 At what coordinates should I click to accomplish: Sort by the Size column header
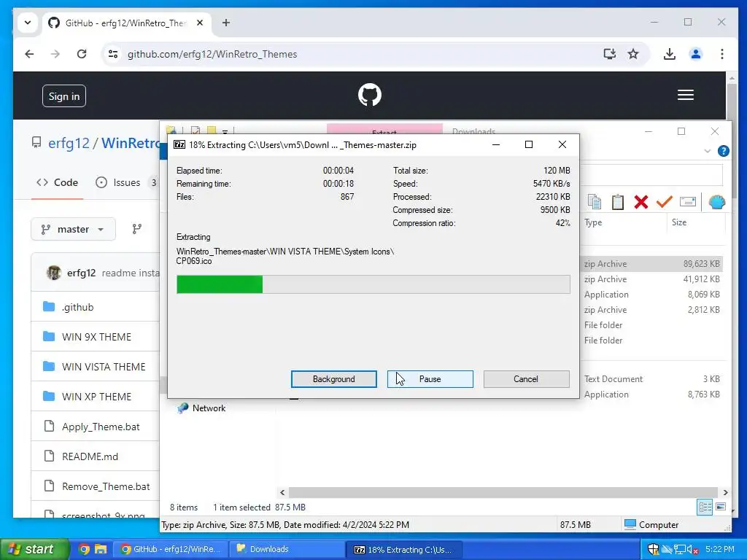tap(679, 222)
